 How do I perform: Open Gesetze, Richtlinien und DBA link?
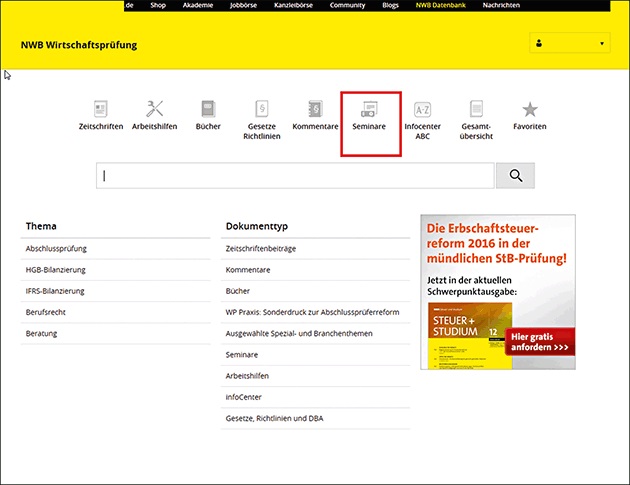[x=273, y=417]
